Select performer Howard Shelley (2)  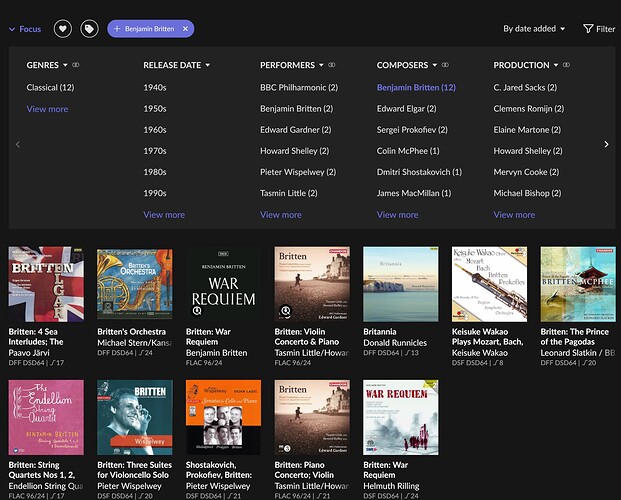point(295,151)
